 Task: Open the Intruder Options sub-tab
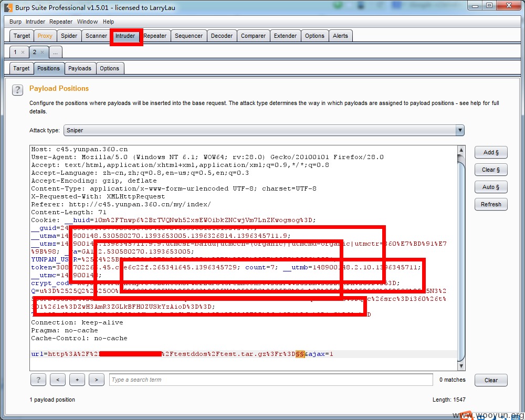pyautogui.click(x=110, y=68)
